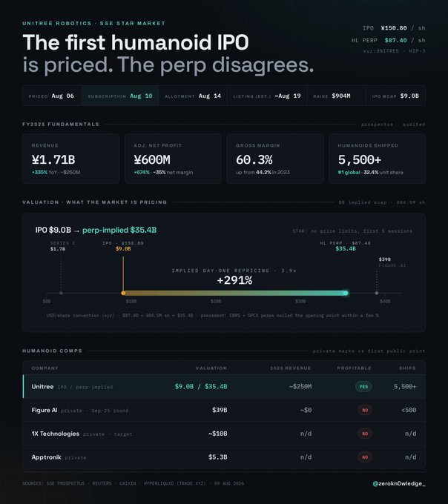Select the IPO MCAP $9.0B cell in the date strip
448x504 pixels.
pyautogui.click(x=395, y=96)
